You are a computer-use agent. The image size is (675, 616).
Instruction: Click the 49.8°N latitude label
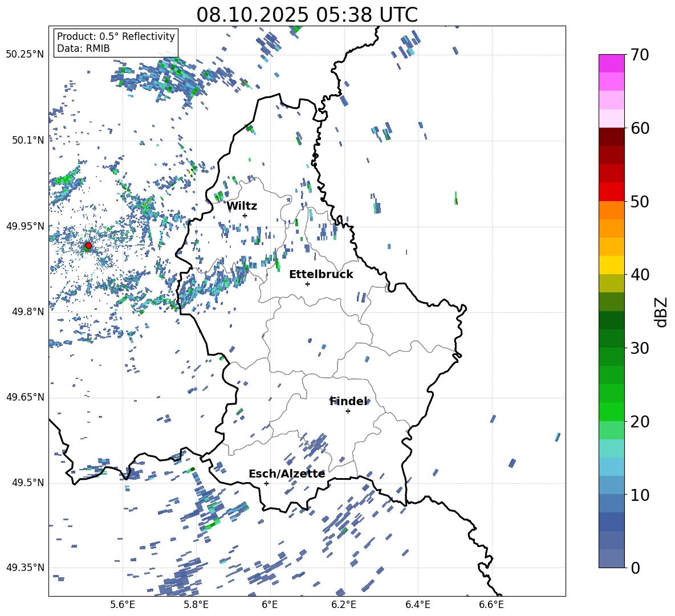[29, 312]
